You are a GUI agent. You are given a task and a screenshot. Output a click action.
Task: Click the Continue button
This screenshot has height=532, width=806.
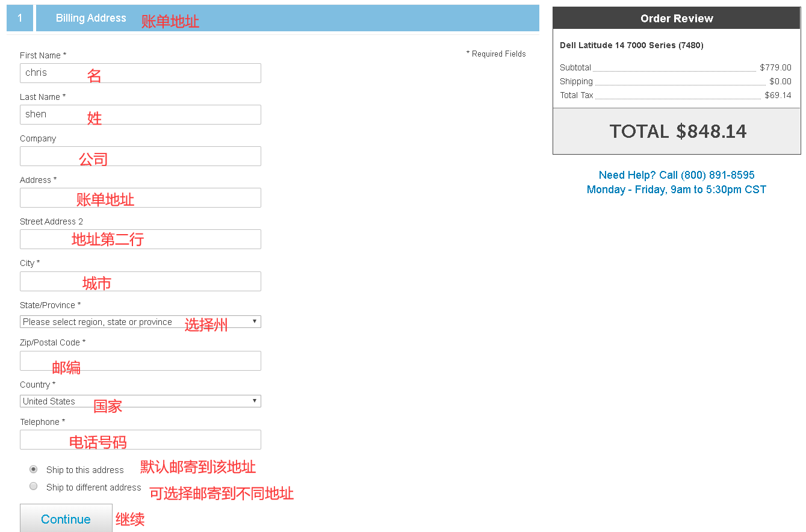(66, 519)
